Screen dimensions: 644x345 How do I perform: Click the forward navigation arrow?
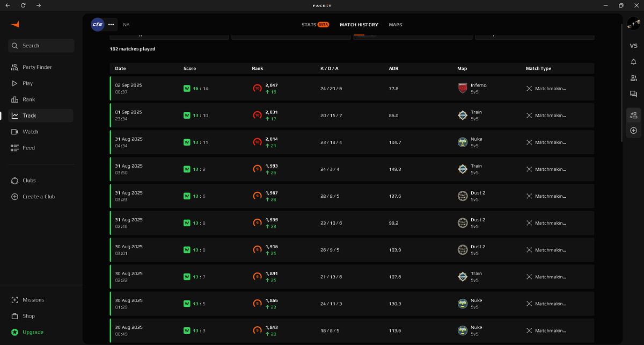coord(39,5)
